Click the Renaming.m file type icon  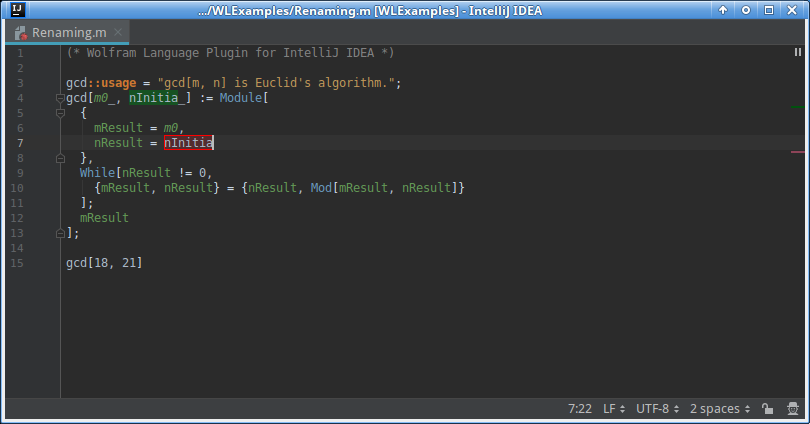click(x=20, y=32)
